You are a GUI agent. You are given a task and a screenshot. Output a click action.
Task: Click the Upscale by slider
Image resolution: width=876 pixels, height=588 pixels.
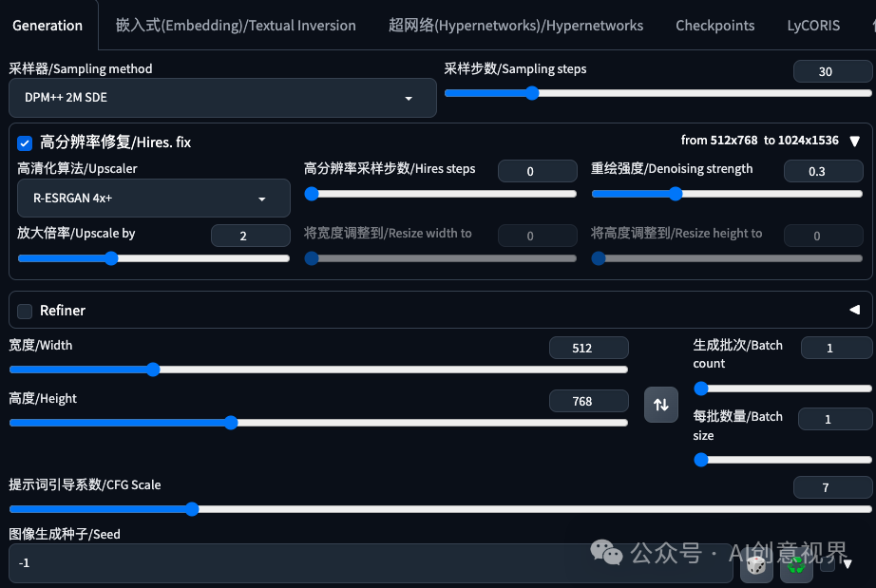(x=154, y=258)
